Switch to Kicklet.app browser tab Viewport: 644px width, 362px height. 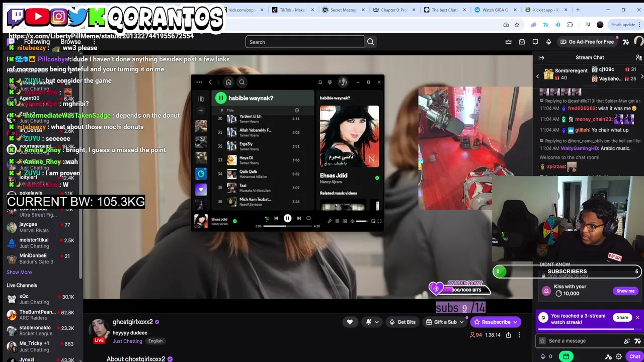coord(546,10)
